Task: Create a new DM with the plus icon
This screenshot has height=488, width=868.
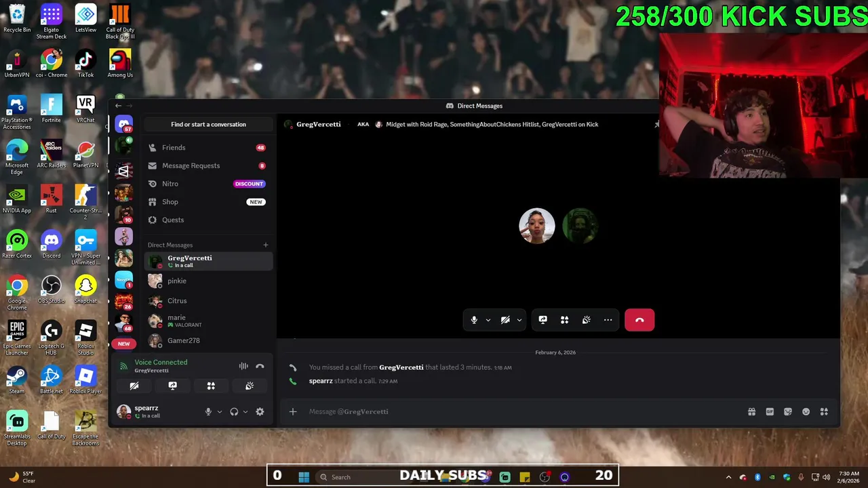Action: click(266, 245)
